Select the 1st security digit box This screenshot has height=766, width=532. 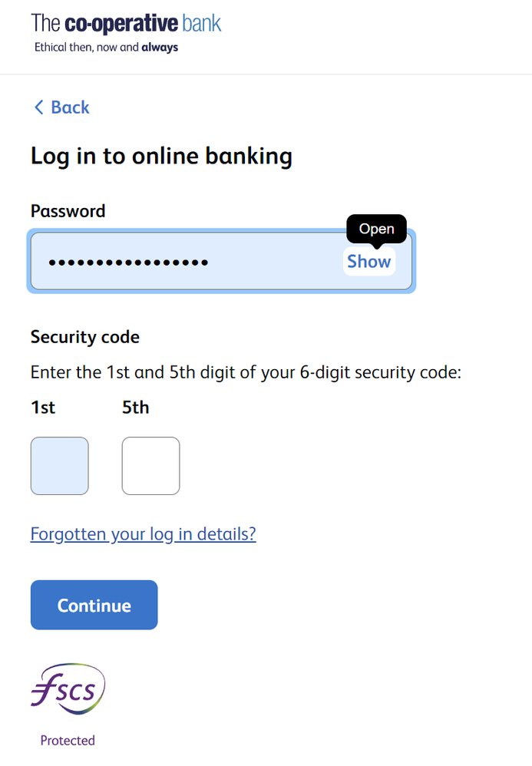pyautogui.click(x=60, y=466)
